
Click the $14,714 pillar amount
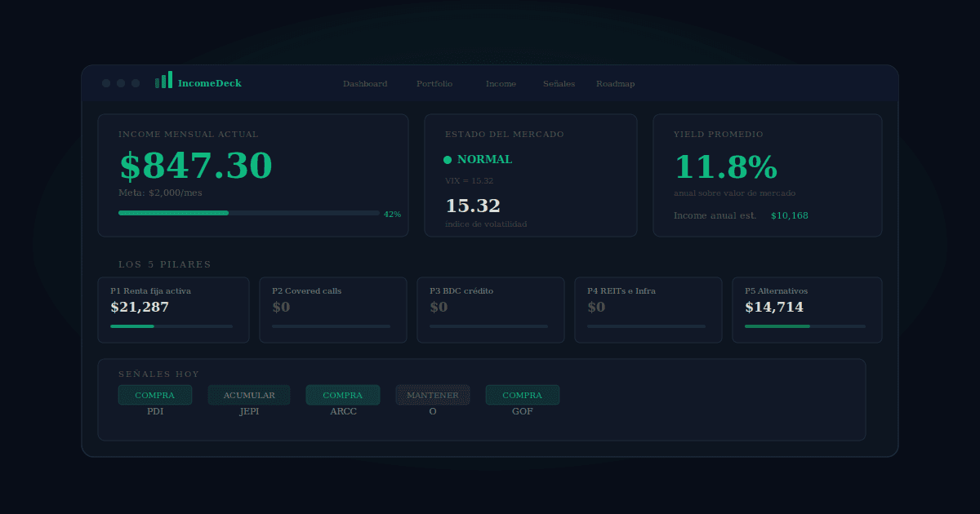(774, 308)
